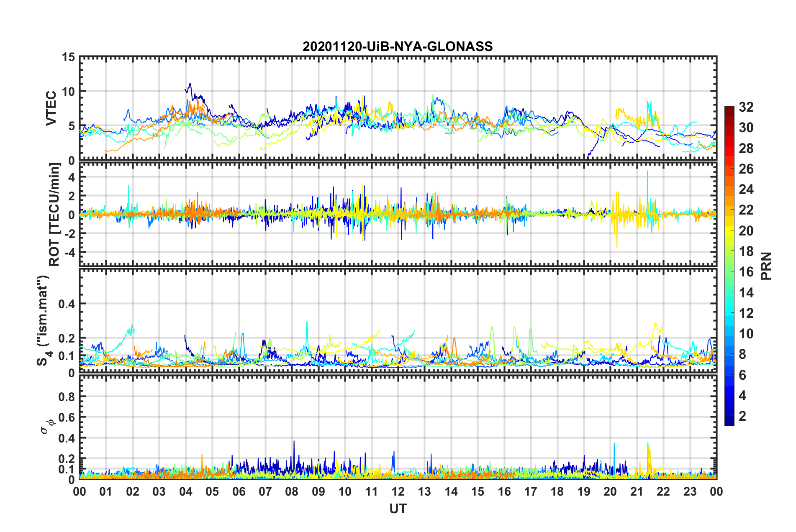
Task: Click the "-4" tick on the ROT axis
Action: (x=70, y=252)
